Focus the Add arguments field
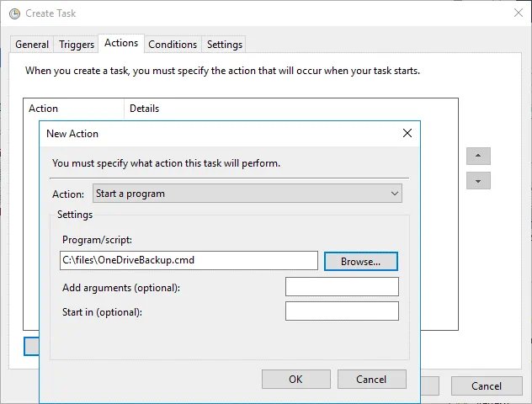Image resolution: width=532 pixels, height=404 pixels. [x=342, y=287]
